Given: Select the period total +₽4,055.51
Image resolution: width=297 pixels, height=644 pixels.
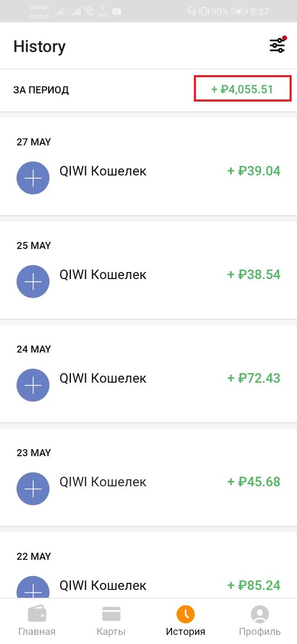Looking at the screenshot, I should [x=242, y=89].
